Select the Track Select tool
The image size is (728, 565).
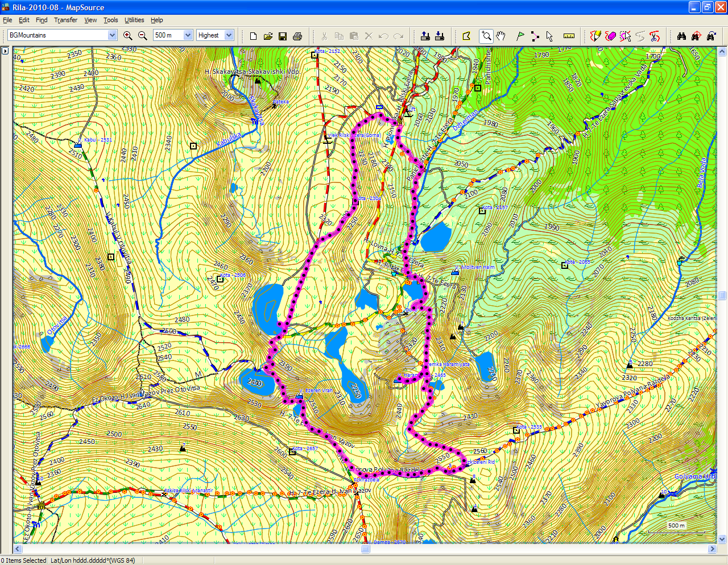625,36
